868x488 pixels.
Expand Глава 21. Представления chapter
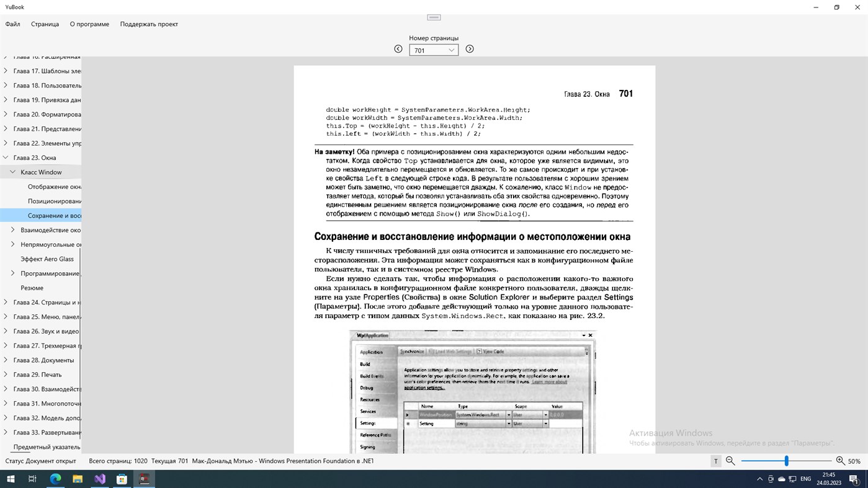tap(6, 128)
